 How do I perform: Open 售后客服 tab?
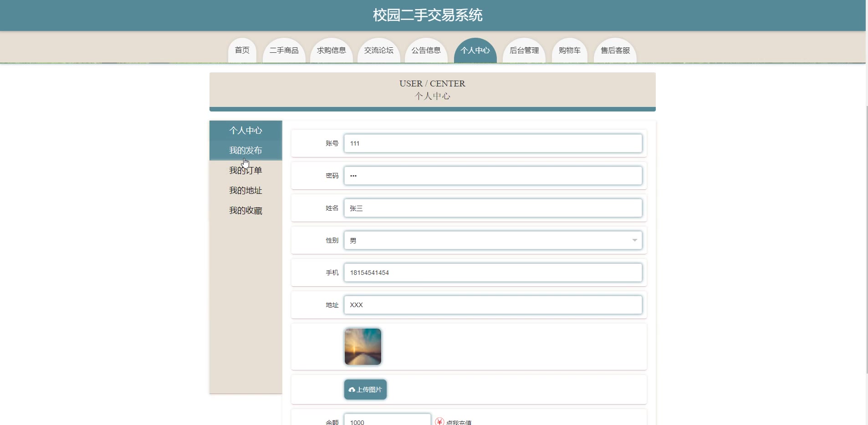click(x=615, y=51)
